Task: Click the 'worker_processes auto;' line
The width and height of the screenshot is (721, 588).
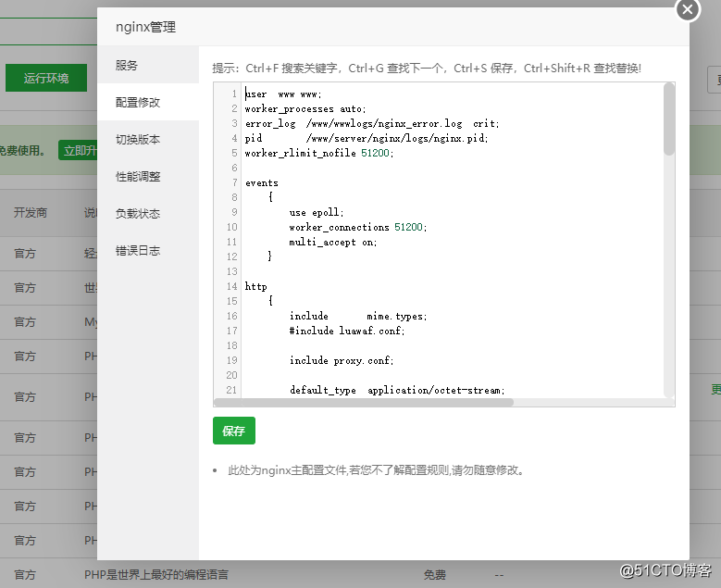Action: click(305, 109)
